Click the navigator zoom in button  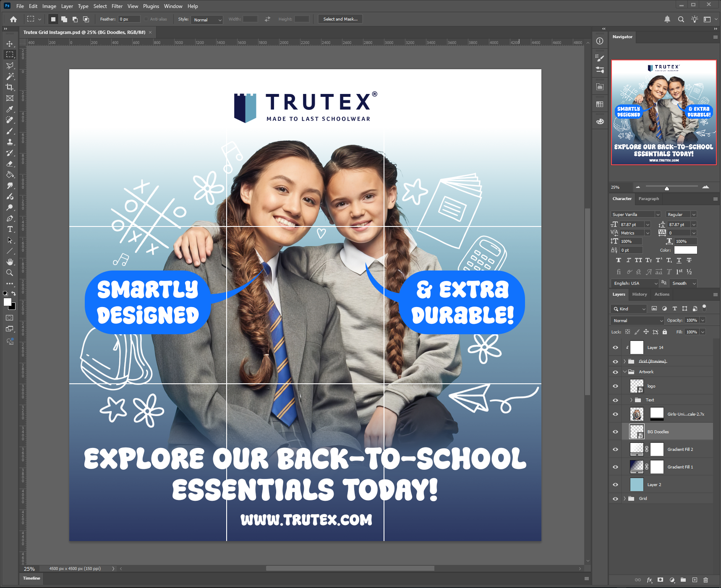705,187
